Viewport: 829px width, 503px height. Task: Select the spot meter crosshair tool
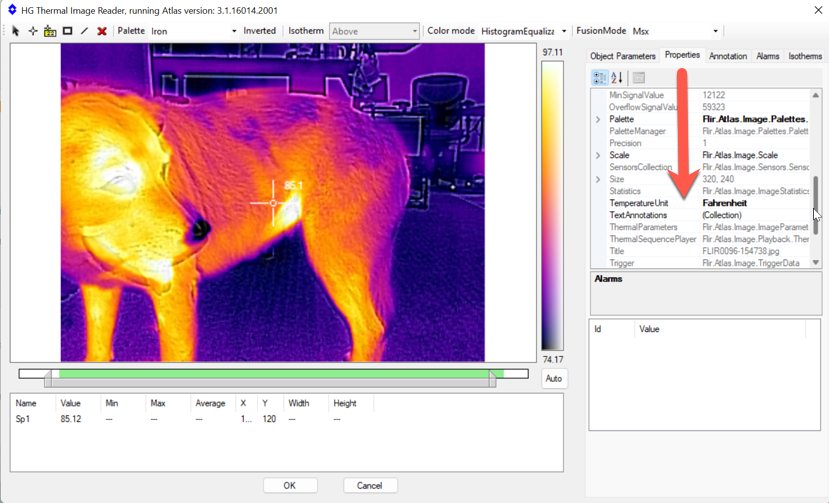[32, 31]
